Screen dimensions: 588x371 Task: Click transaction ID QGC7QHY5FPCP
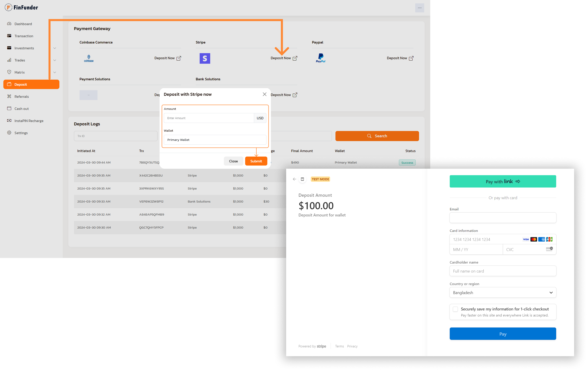pos(151,227)
